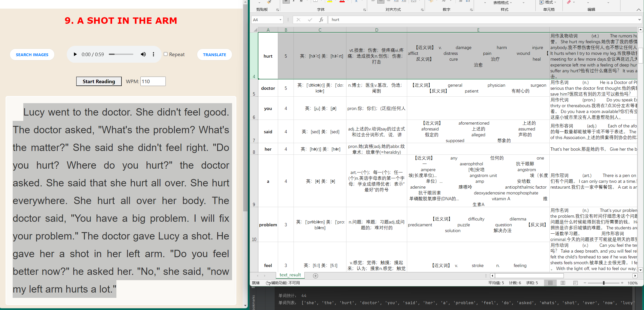Add a new worksheet with plus icon

point(315,276)
